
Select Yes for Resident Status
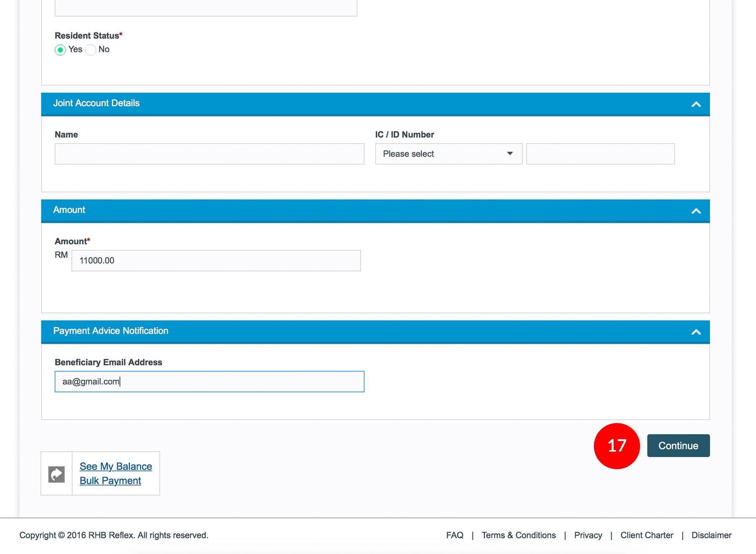click(x=60, y=50)
